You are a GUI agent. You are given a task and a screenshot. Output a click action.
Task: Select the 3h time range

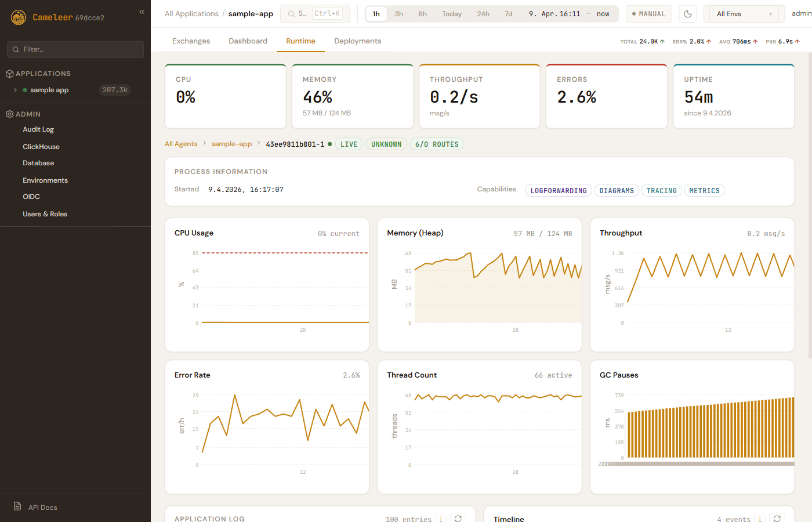(x=399, y=14)
